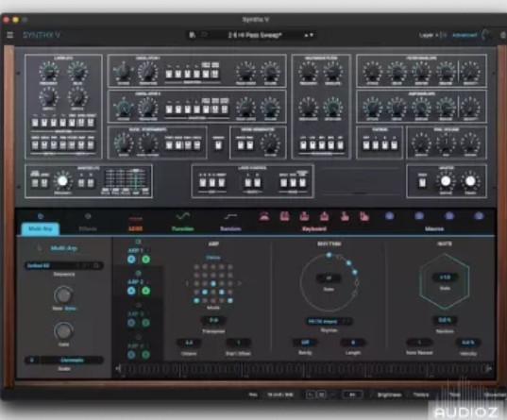Go to next arp Mode with right arrow

pyautogui.click(x=239, y=283)
